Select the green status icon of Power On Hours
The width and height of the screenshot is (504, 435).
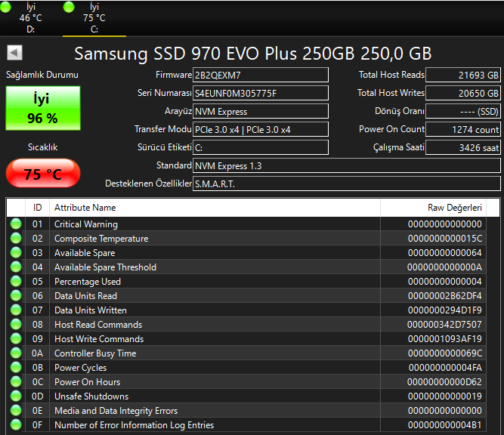click(x=16, y=381)
